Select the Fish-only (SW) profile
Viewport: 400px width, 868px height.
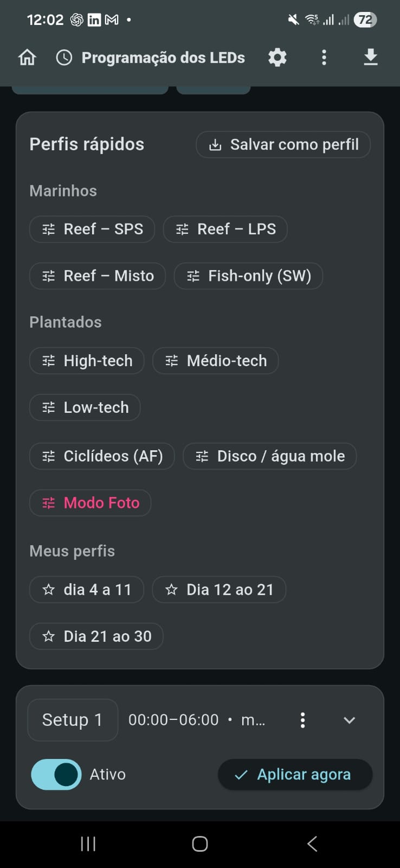point(248,276)
